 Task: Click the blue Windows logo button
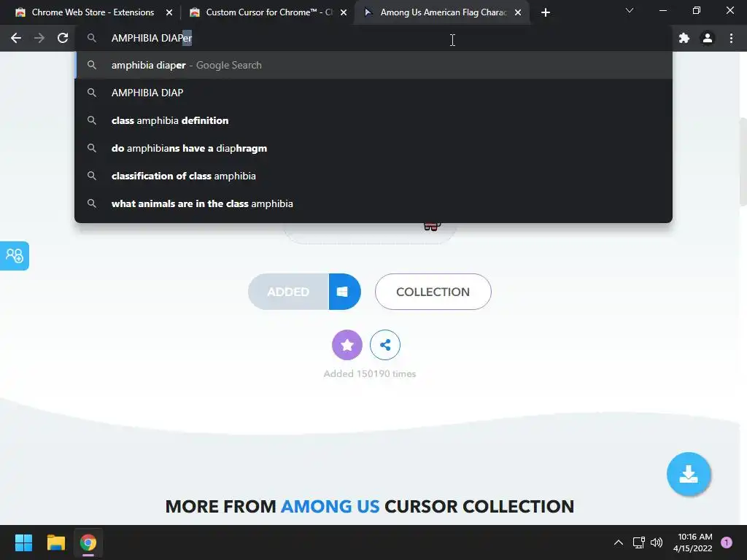coord(344,292)
